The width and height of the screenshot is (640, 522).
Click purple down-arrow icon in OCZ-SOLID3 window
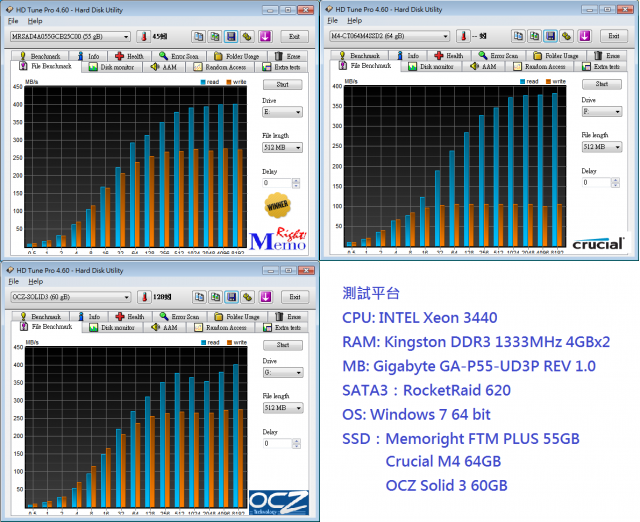266,297
